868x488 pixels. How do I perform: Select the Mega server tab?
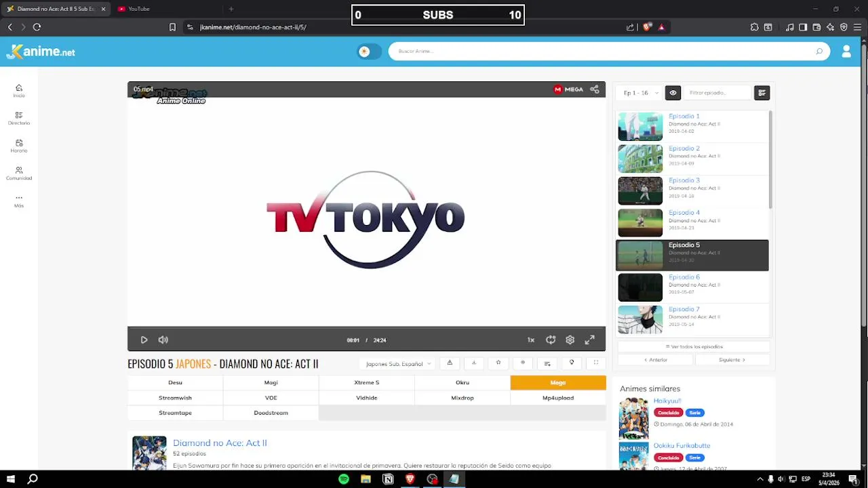point(558,382)
